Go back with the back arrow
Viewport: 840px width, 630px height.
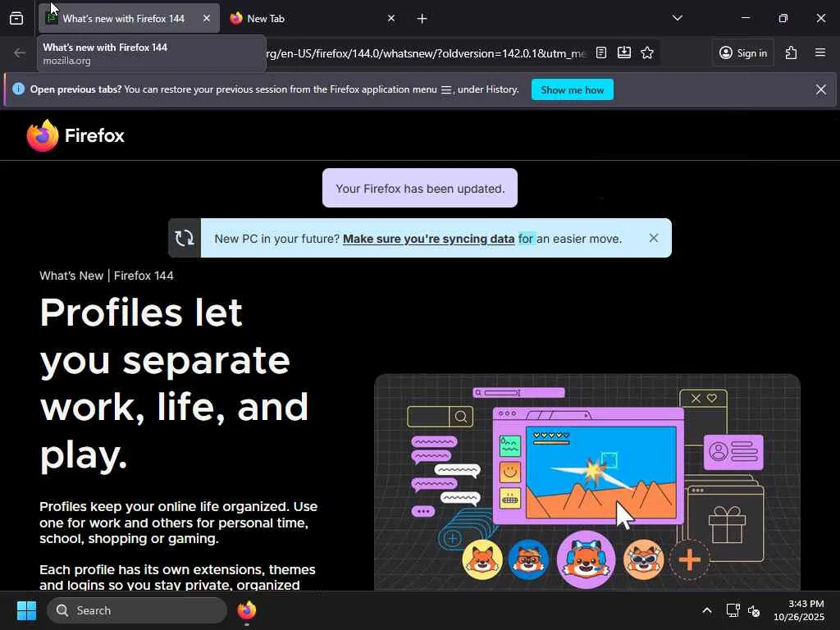20,53
